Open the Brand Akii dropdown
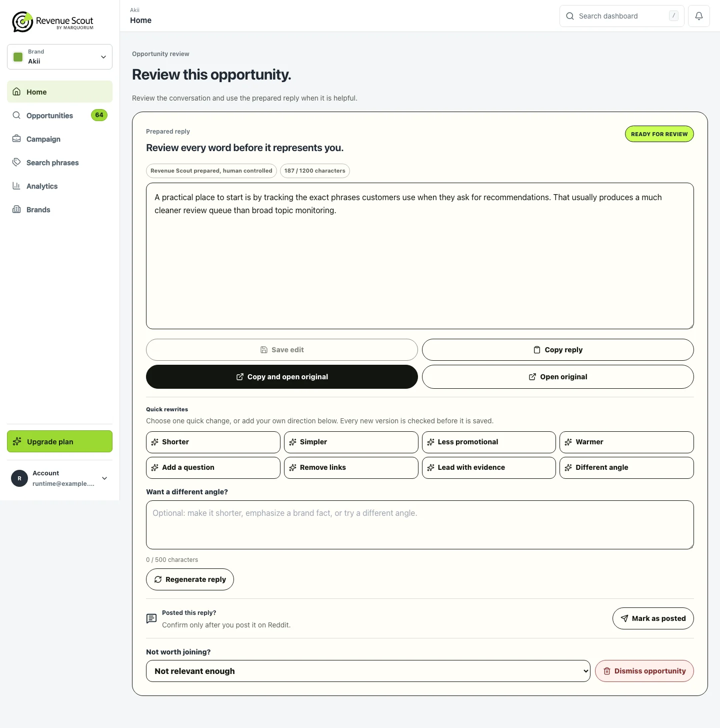The height and width of the screenshot is (728, 720). click(x=59, y=57)
